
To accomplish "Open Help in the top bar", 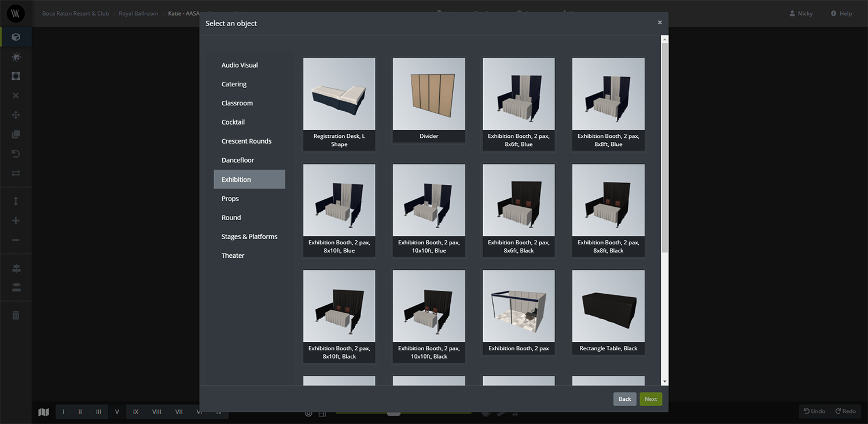I will pyautogui.click(x=841, y=13).
